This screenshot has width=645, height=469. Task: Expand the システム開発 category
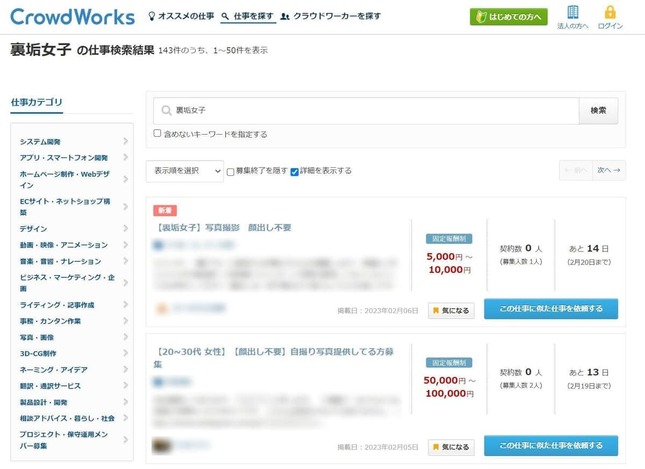(125, 141)
